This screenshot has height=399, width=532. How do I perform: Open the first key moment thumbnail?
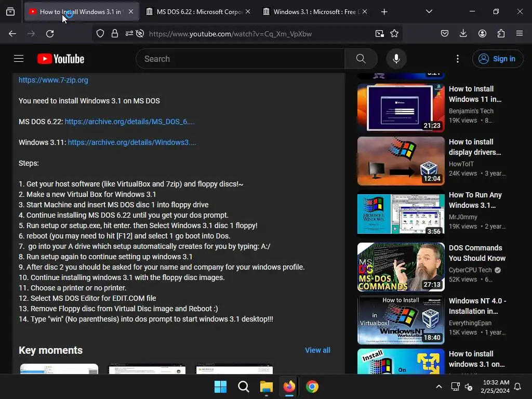coord(59,369)
